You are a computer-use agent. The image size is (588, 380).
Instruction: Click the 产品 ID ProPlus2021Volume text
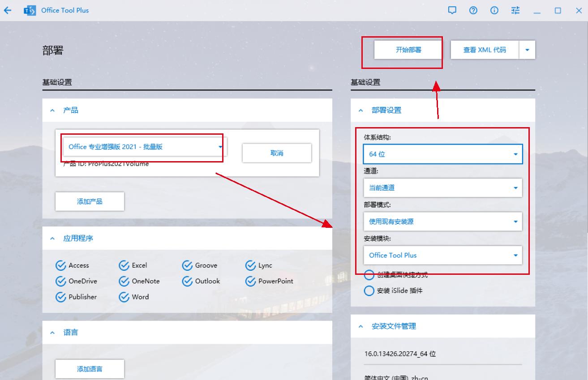(106, 164)
